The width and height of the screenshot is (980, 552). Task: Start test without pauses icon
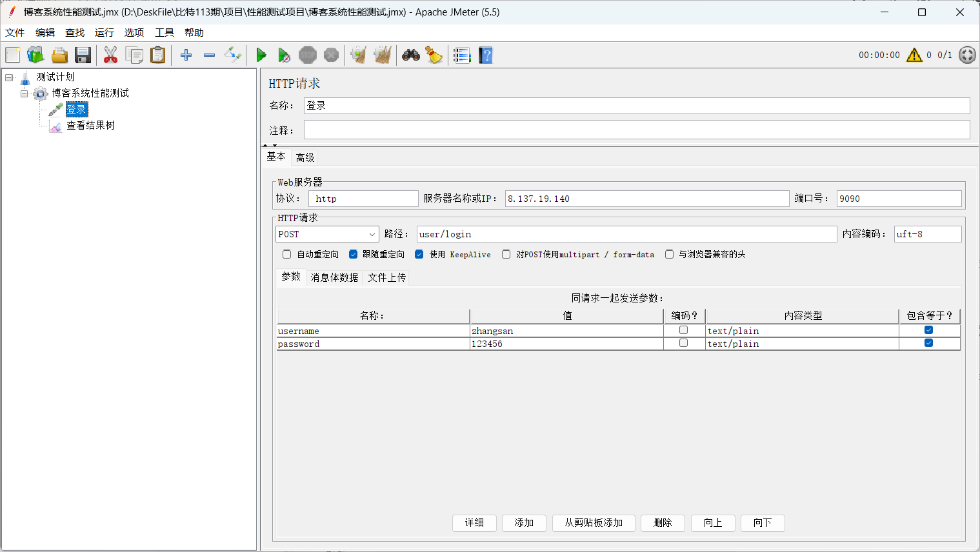284,55
